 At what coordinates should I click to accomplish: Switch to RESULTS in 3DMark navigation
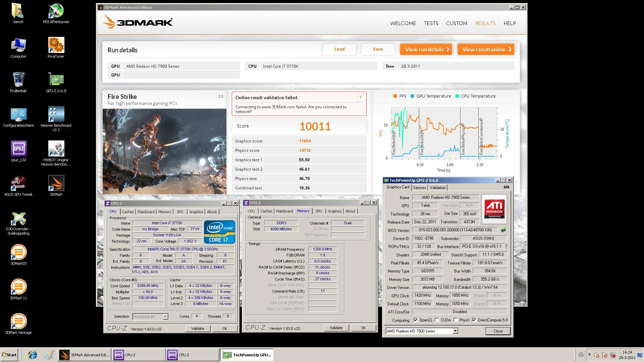[485, 23]
